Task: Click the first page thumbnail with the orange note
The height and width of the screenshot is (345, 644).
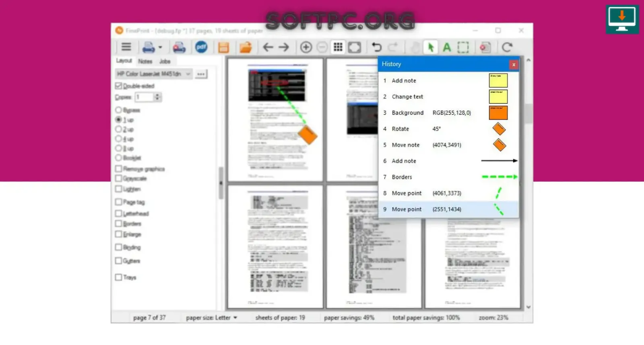Action: coord(275,120)
